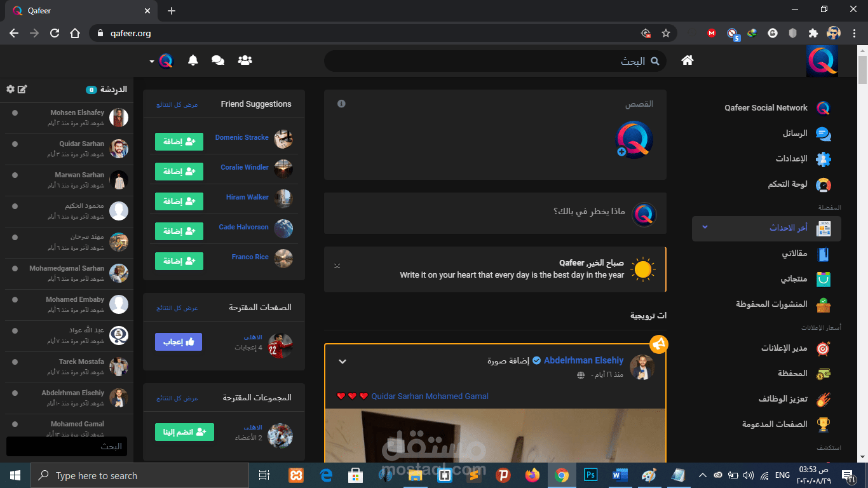Add Coralie Windler as friend
This screenshot has height=488, width=868.
pyautogui.click(x=179, y=172)
